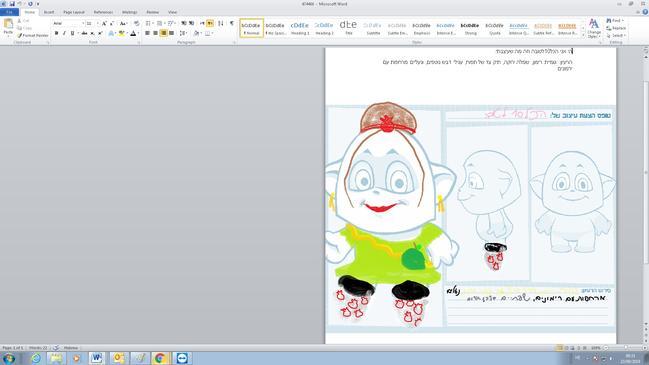This screenshot has height=365, width=649.
Task: Click the font color swatch
Action: 133,33
